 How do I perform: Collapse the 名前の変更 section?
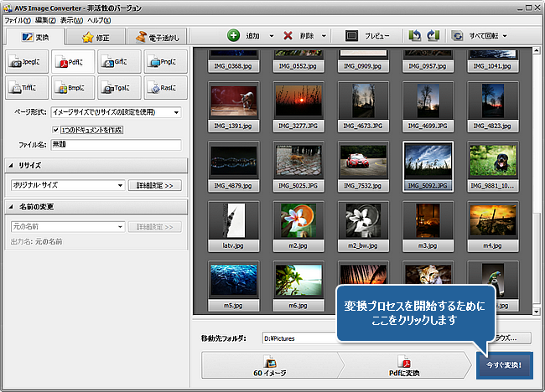pyautogui.click(x=13, y=206)
